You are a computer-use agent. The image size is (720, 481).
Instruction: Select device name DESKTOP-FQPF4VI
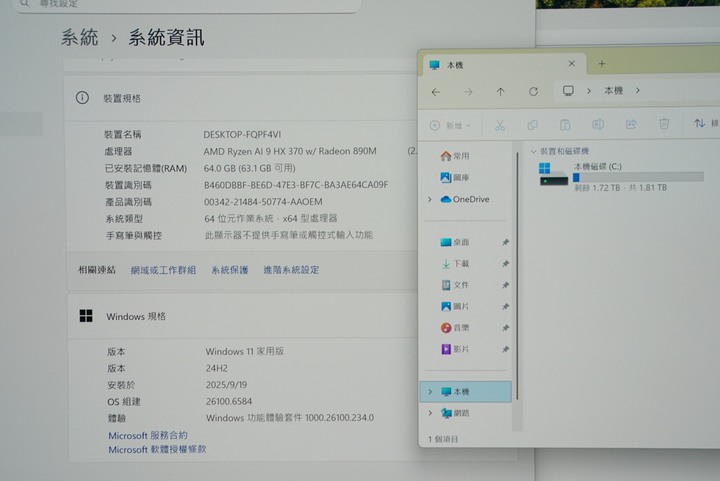[242, 134]
